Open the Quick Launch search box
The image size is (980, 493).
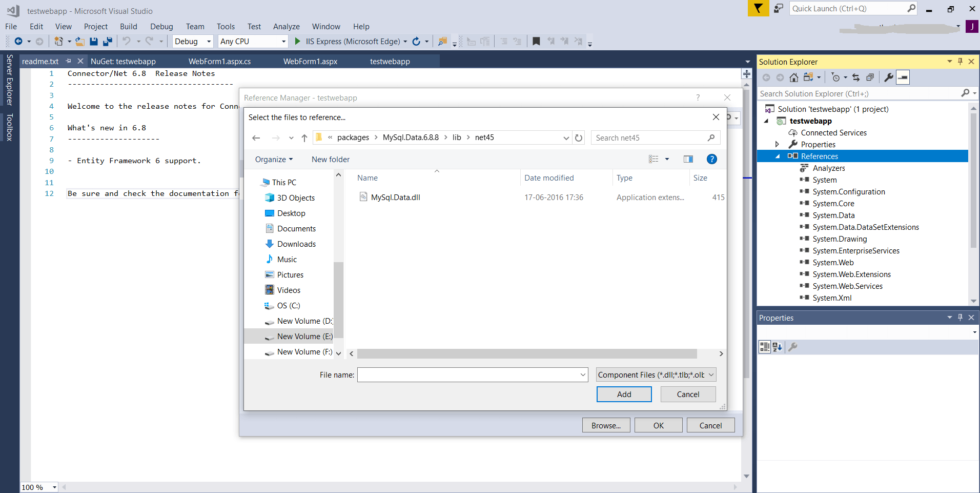pos(851,8)
